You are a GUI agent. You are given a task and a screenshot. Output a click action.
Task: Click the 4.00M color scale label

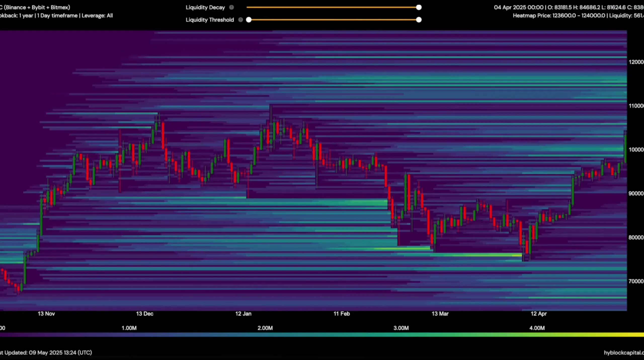coord(537,328)
